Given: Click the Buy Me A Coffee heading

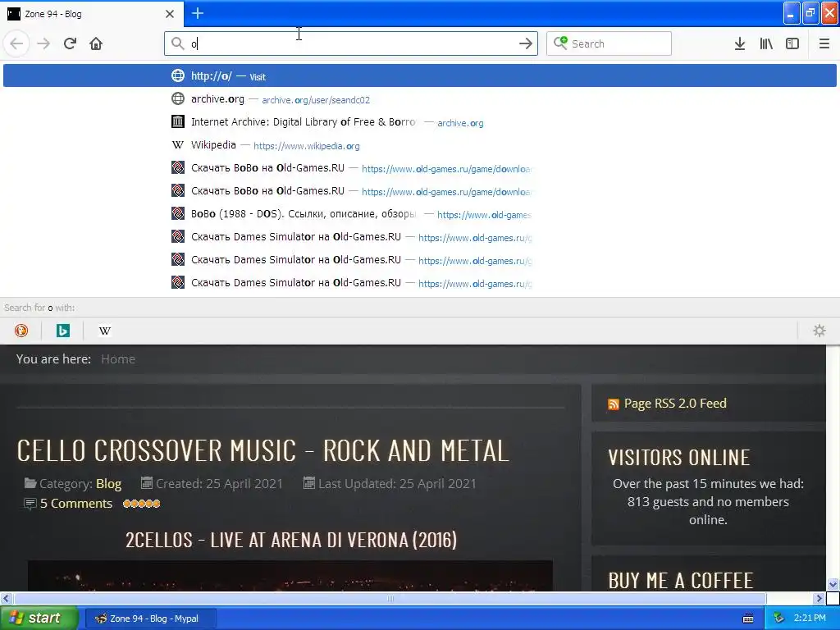Looking at the screenshot, I should [x=680, y=581].
